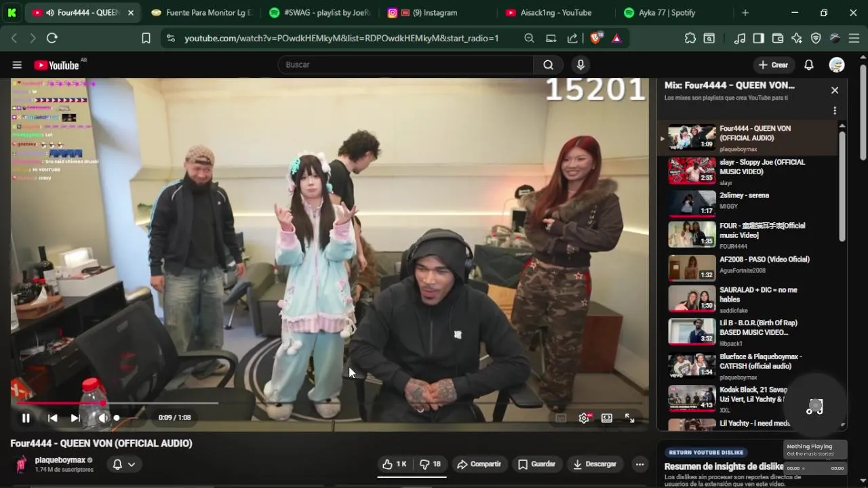Go to the YouTube home logo
Image resolution: width=868 pixels, height=488 pixels.
57,65
